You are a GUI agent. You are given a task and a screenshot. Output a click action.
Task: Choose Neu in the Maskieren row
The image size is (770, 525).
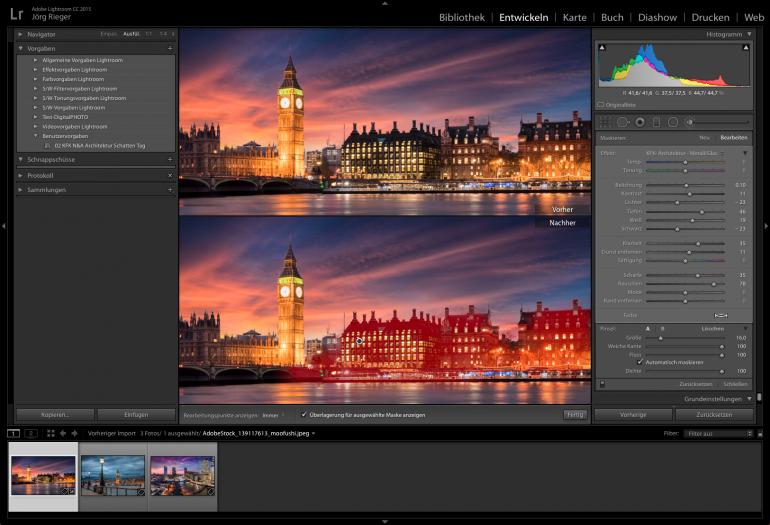[704, 138]
